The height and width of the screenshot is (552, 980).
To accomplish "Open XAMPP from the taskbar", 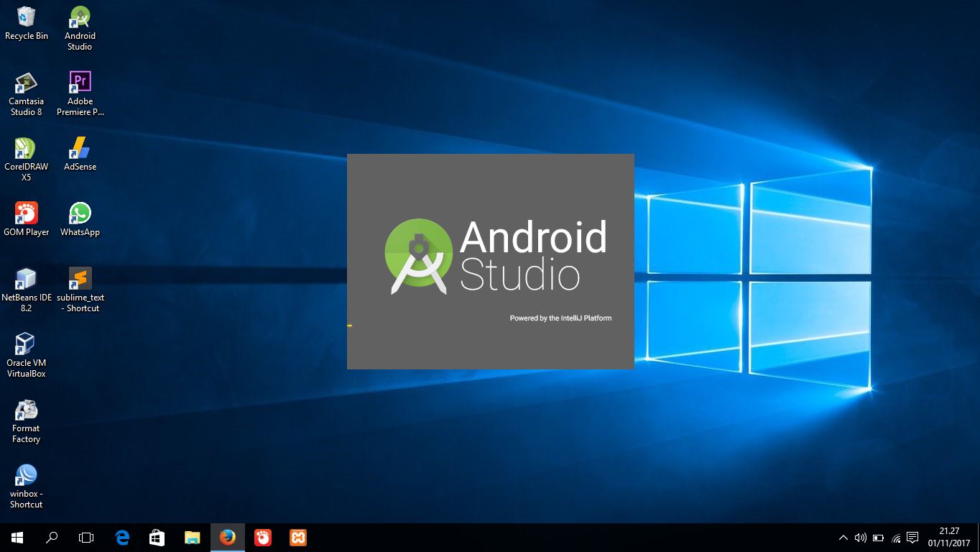I will (298, 538).
